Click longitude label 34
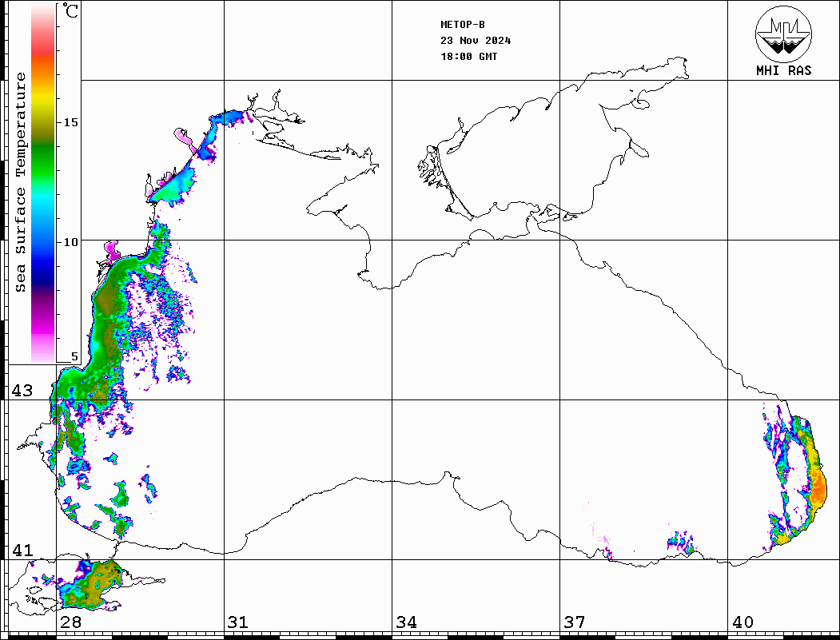This screenshot has width=840, height=640. pos(407,622)
